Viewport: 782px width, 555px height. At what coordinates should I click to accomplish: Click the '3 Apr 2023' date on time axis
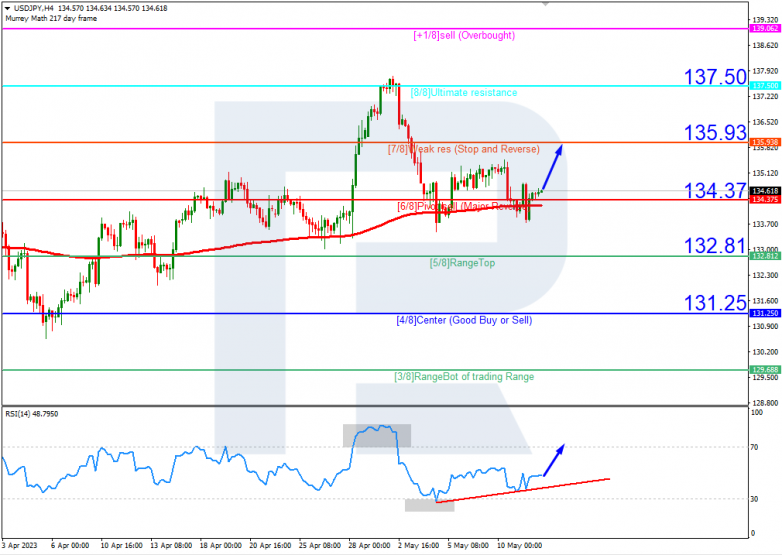(x=19, y=546)
